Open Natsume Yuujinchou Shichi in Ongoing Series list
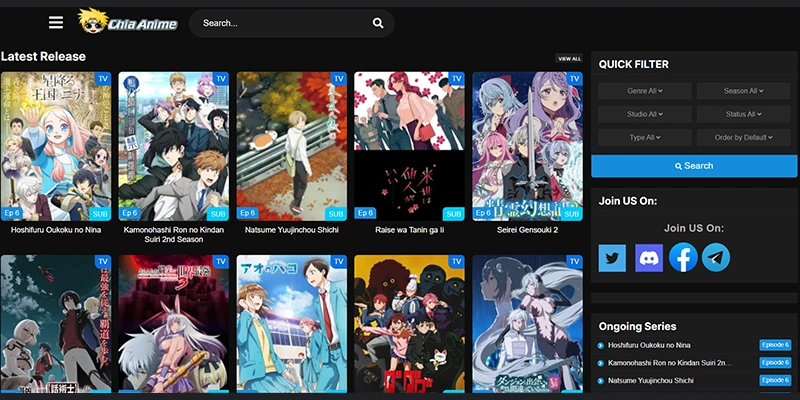Viewport: 800px width, 400px height. pyautogui.click(x=651, y=381)
